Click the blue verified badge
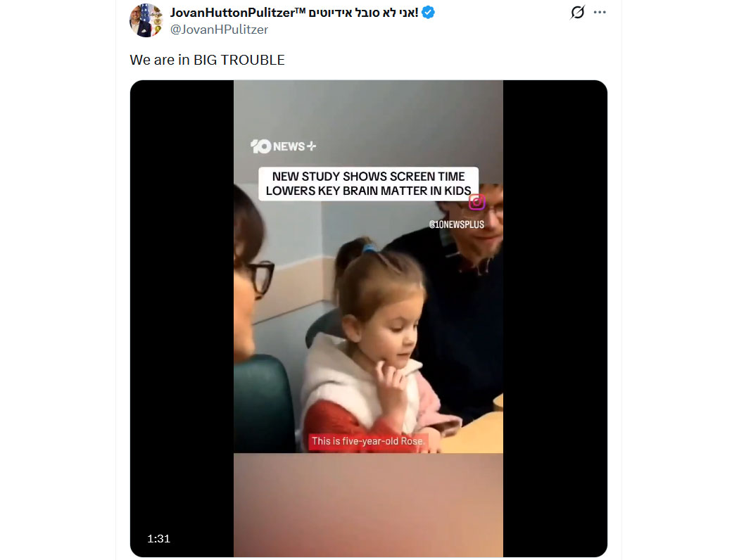This screenshot has width=739, height=560. [428, 12]
